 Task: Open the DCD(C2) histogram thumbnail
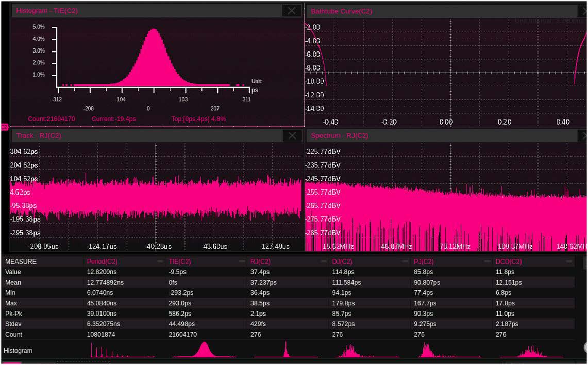tap(531, 351)
